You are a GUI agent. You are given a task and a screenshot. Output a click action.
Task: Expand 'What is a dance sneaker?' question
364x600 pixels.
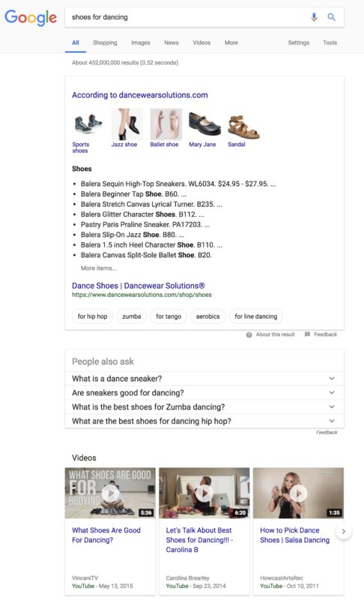click(x=204, y=379)
